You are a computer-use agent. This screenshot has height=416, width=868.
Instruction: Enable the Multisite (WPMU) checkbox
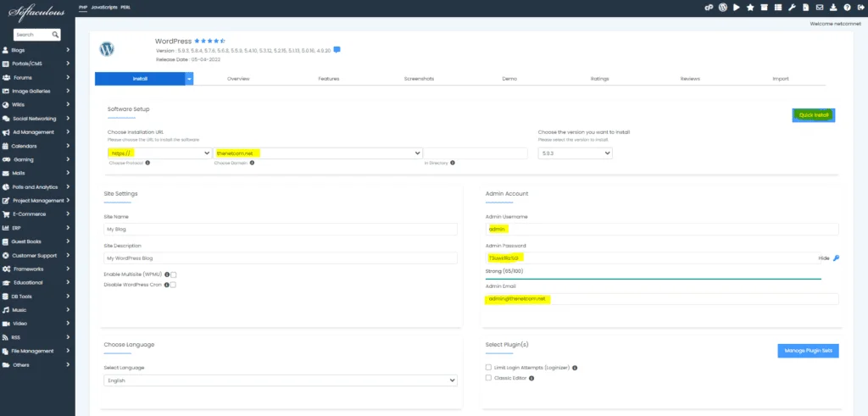point(173,275)
